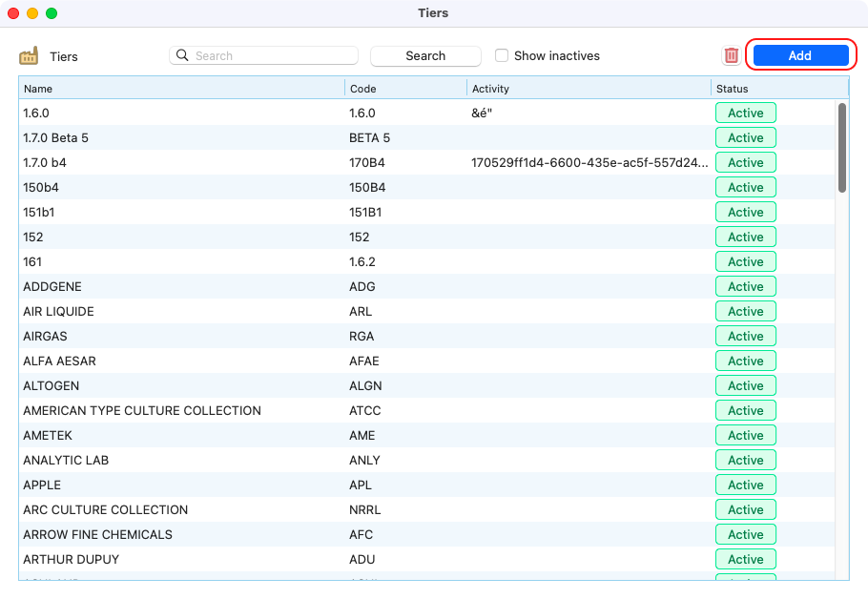
Task: Click the ALGN code cell
Action: pos(365,386)
